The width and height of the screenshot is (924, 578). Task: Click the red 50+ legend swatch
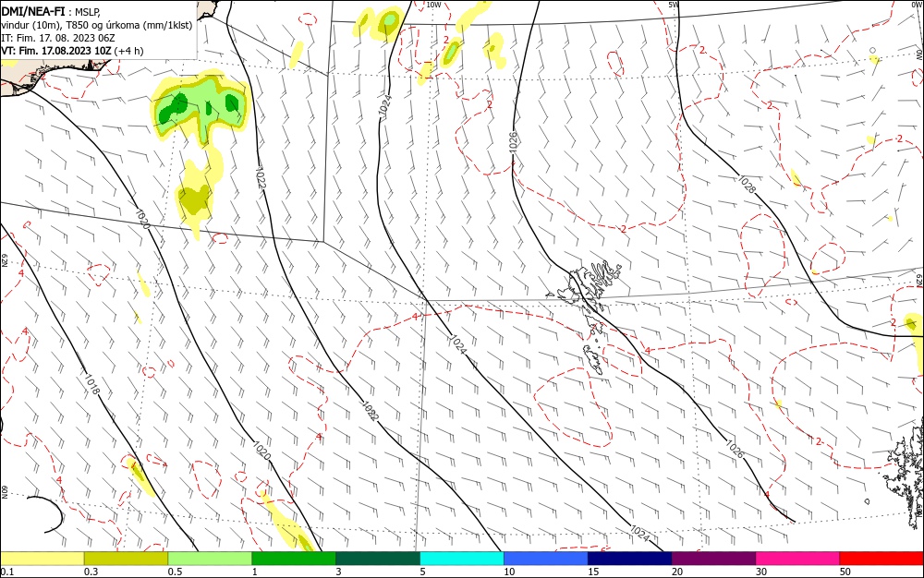click(x=881, y=559)
